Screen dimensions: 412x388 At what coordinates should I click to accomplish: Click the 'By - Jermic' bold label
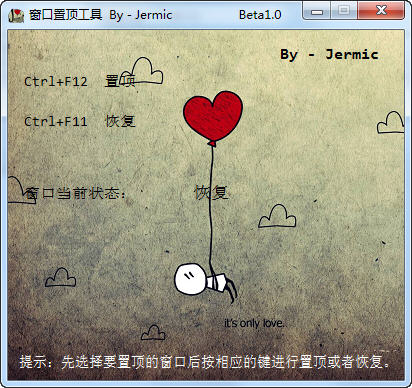[x=329, y=55]
